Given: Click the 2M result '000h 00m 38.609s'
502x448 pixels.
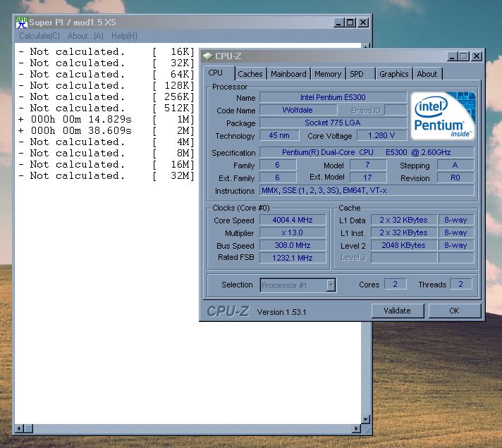Looking at the screenshot, I should pyautogui.click(x=81, y=131).
